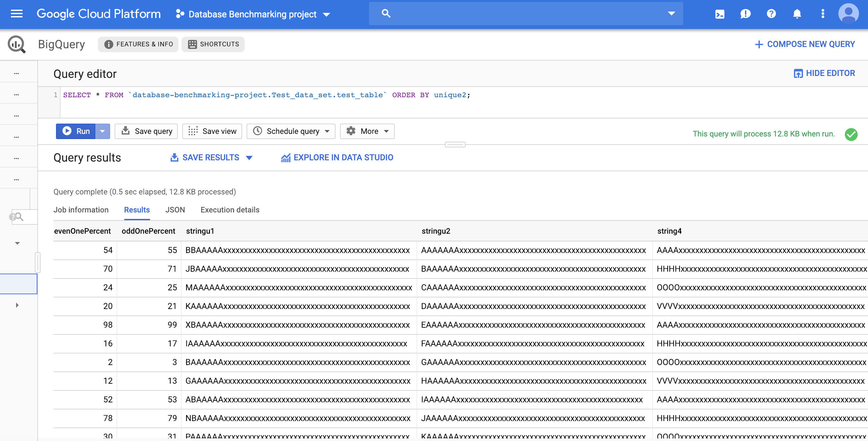
Task: Expand the Run button dropdown arrow
Action: tap(103, 131)
